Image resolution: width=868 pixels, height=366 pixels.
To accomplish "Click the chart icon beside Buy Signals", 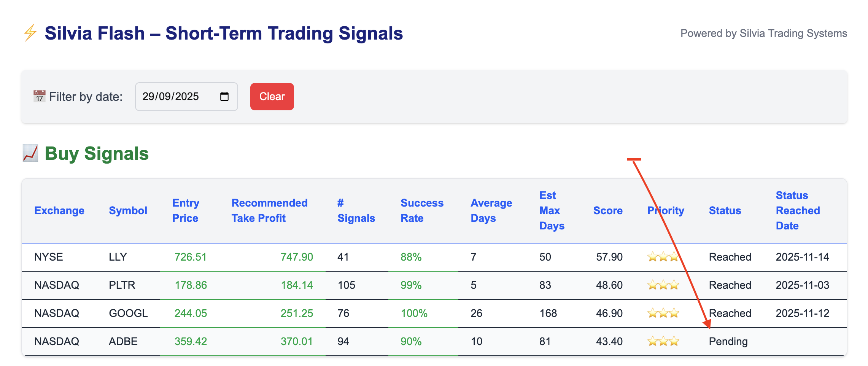I will click(x=30, y=153).
